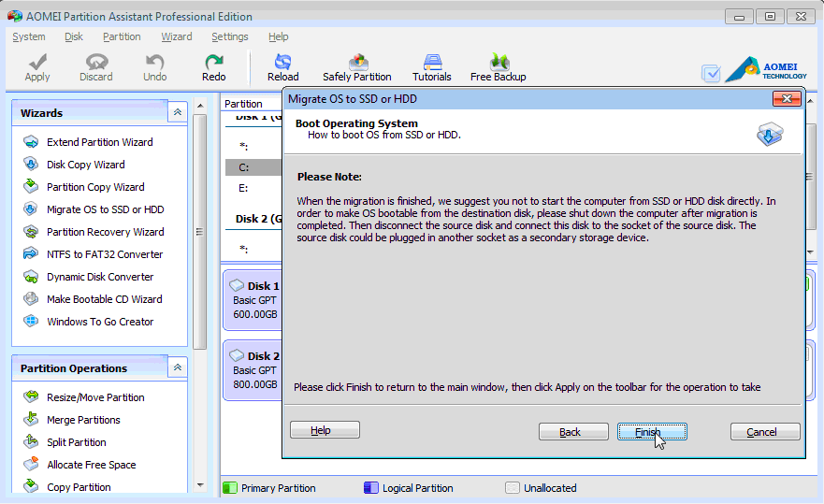Select the Disk 2 Basic GPT block
The height and width of the screenshot is (504, 824).
[x=254, y=370]
